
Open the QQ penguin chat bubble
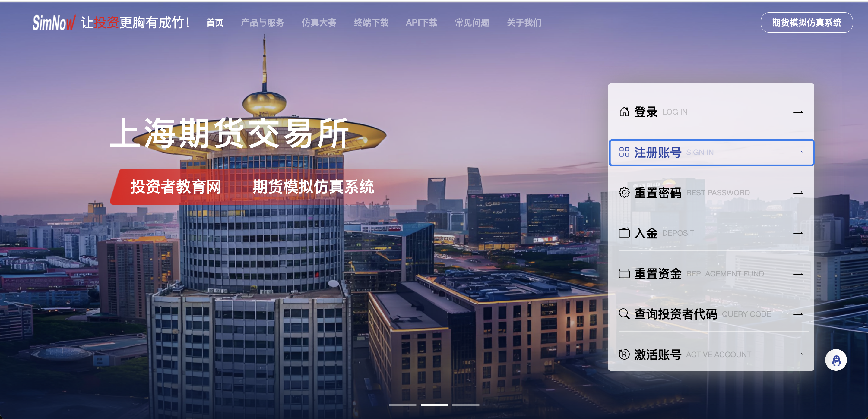tap(836, 360)
